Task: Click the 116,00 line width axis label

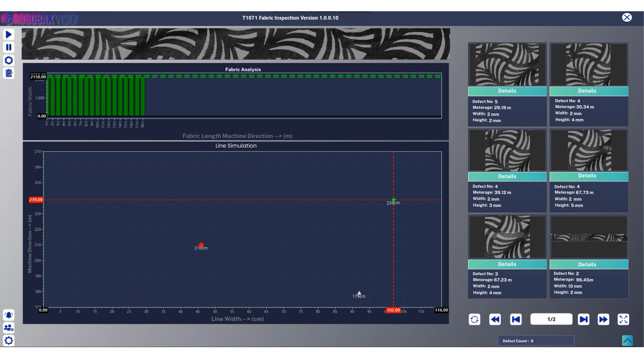Action: [x=441, y=310]
